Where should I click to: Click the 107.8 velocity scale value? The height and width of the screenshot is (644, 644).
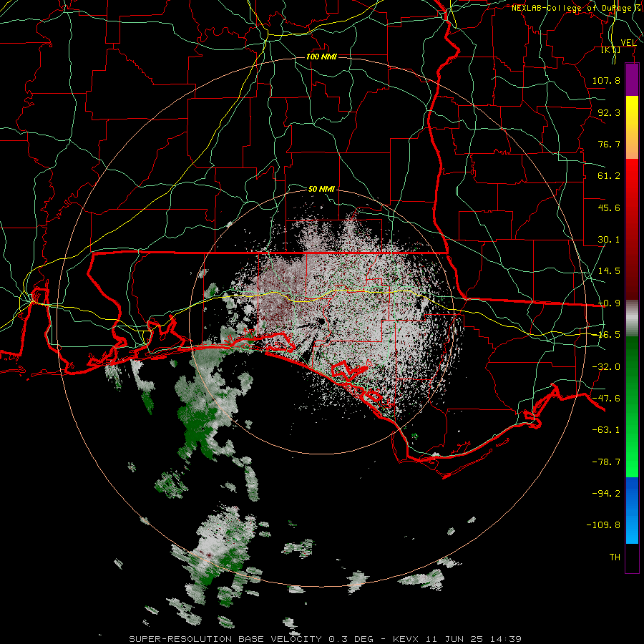pyautogui.click(x=606, y=80)
